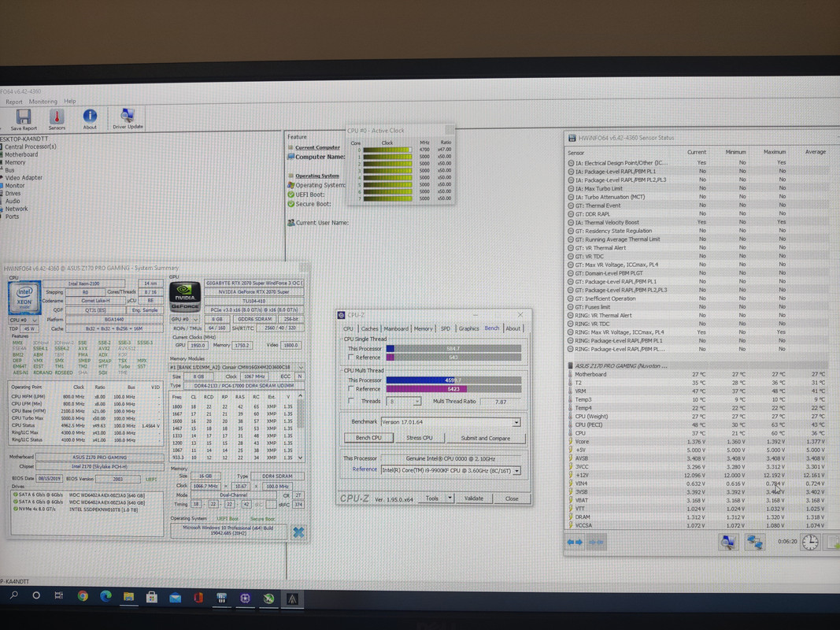Click the Tools button in CPU-Z
The height and width of the screenshot is (630, 840).
(431, 498)
